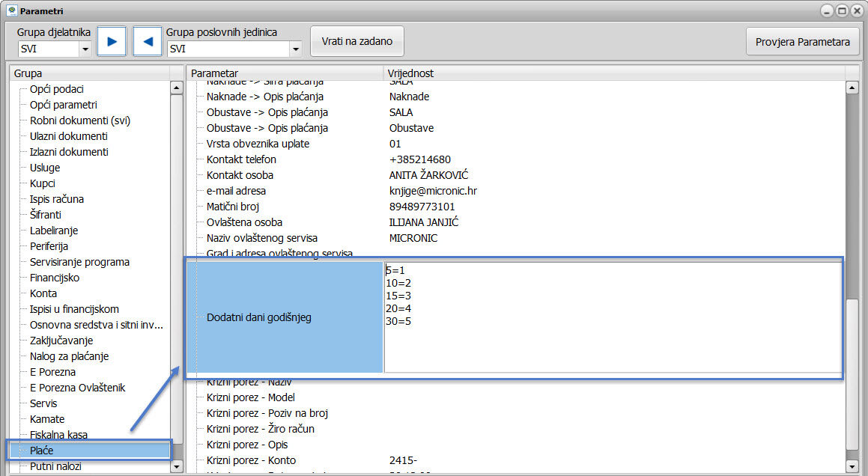This screenshot has width=868, height=476.
Task: Select the Usluge group
Action: click(x=45, y=168)
